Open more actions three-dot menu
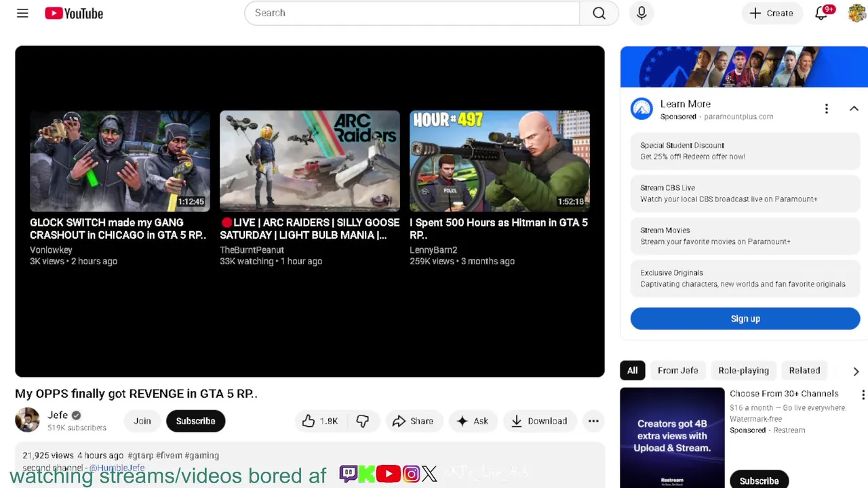This screenshot has height=488, width=868. 593,421
